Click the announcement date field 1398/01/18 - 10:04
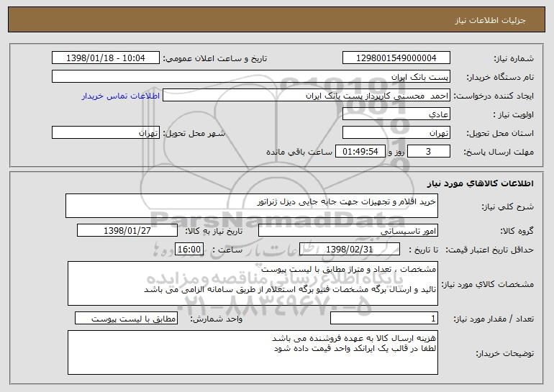 click(106, 58)
